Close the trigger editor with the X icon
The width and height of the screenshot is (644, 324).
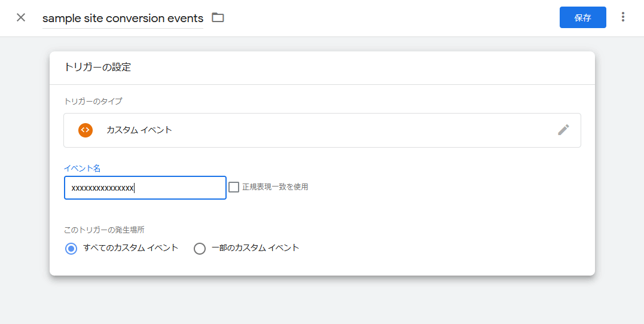(x=21, y=17)
